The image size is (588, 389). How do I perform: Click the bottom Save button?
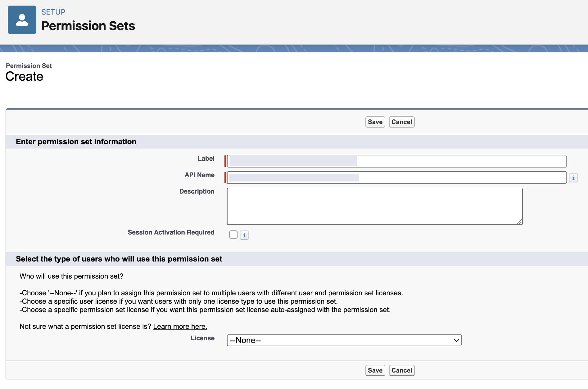point(375,370)
